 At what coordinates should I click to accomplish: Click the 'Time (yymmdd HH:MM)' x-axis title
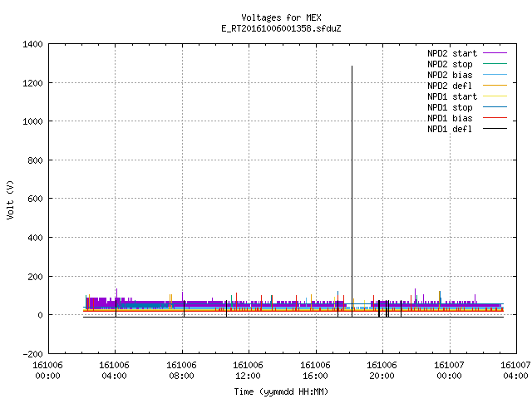pos(281,392)
